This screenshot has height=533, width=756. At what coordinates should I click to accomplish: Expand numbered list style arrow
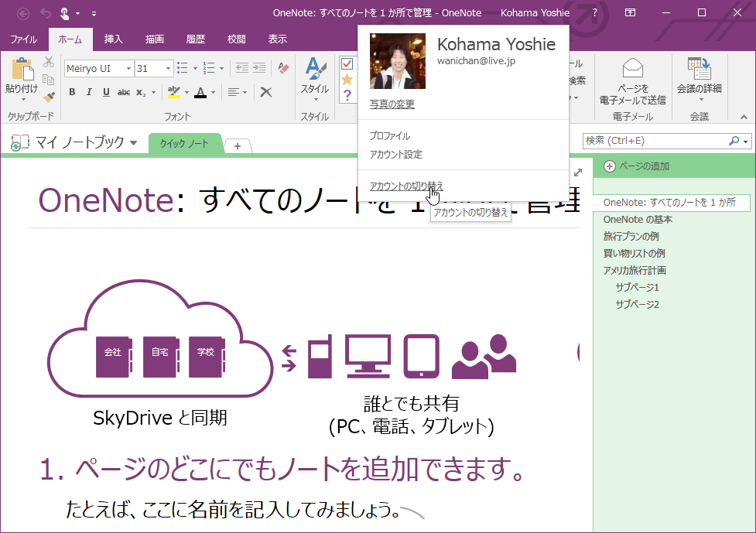coord(222,68)
